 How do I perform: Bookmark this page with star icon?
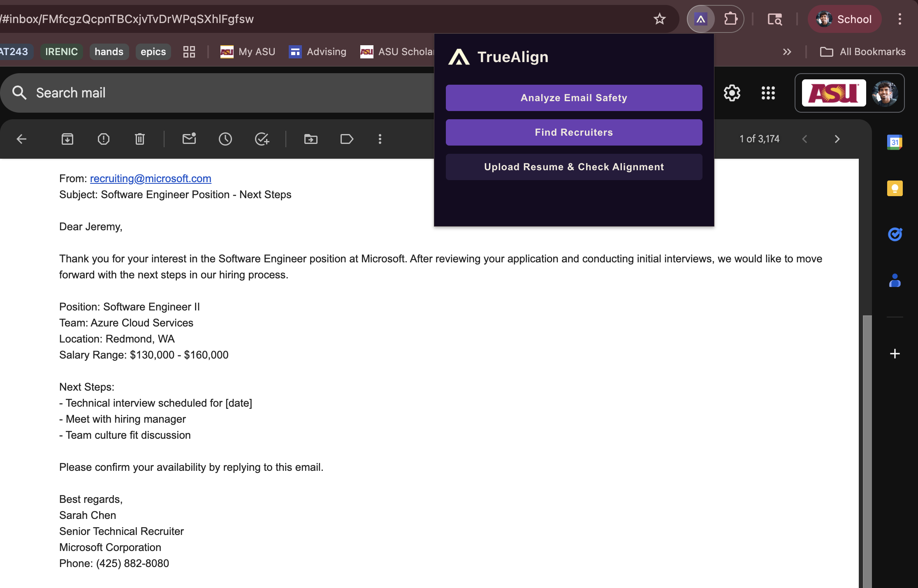point(660,19)
